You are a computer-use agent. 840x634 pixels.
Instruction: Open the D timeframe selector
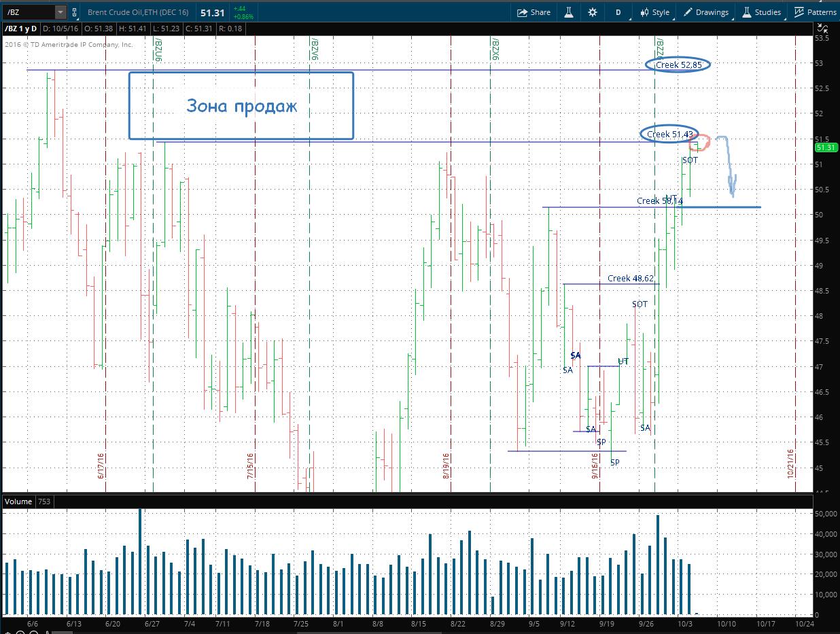618,12
